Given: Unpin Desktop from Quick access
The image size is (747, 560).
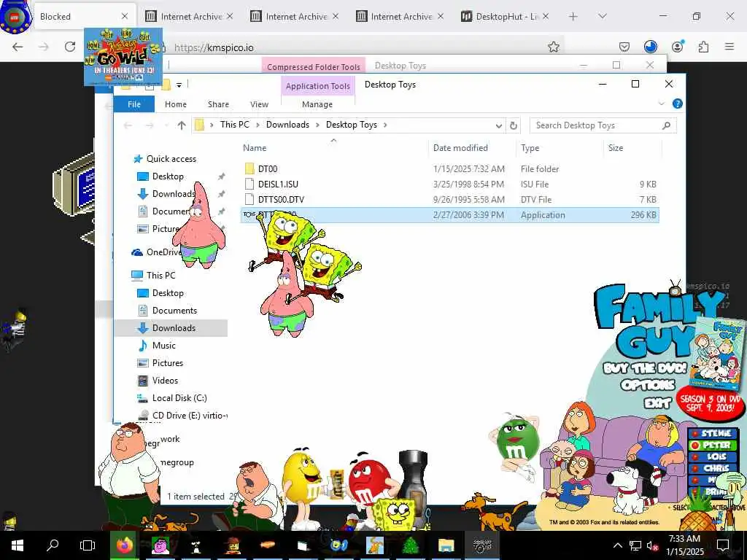Looking at the screenshot, I should 221,176.
